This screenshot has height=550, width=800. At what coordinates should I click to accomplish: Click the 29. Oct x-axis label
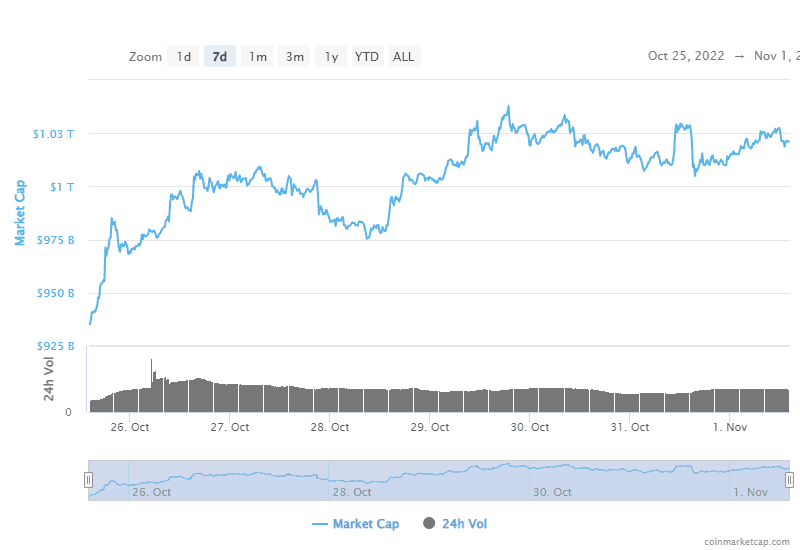click(x=429, y=427)
